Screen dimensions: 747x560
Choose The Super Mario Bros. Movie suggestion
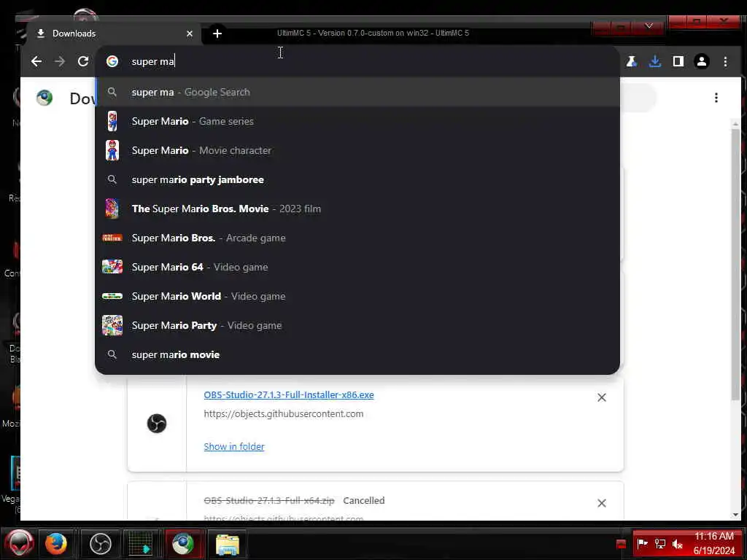[357, 209]
